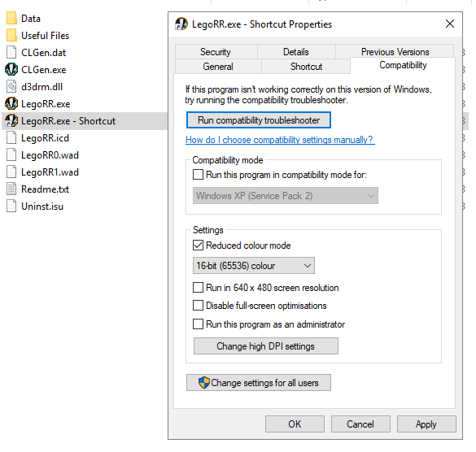Image resolution: width=476 pixels, height=452 pixels.
Task: Open the choose compatibility settings manually link
Action: [x=280, y=140]
